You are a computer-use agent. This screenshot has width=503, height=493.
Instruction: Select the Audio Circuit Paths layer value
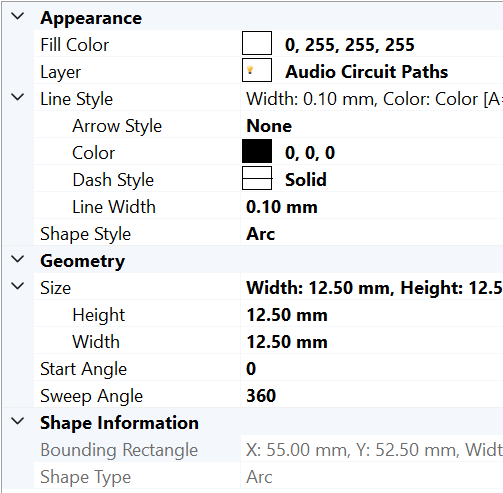pyautogui.click(x=366, y=72)
